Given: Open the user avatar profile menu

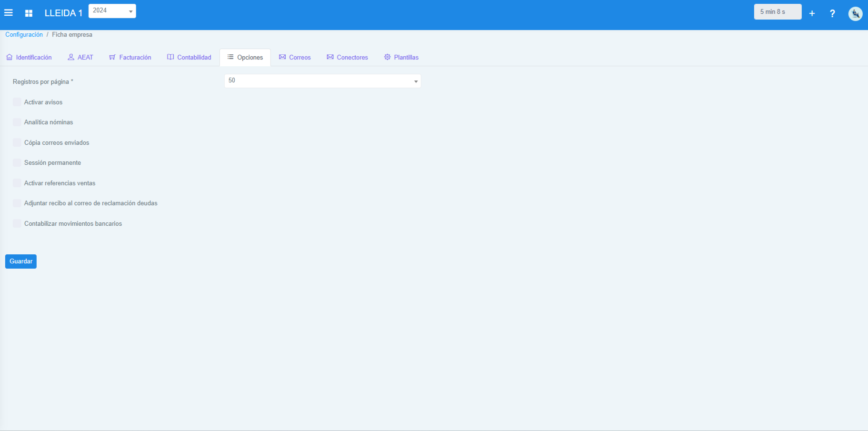Looking at the screenshot, I should [x=855, y=13].
